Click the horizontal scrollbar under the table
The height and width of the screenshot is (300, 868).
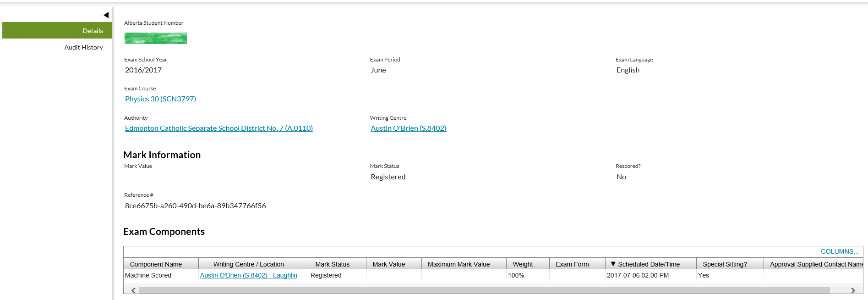point(484,290)
